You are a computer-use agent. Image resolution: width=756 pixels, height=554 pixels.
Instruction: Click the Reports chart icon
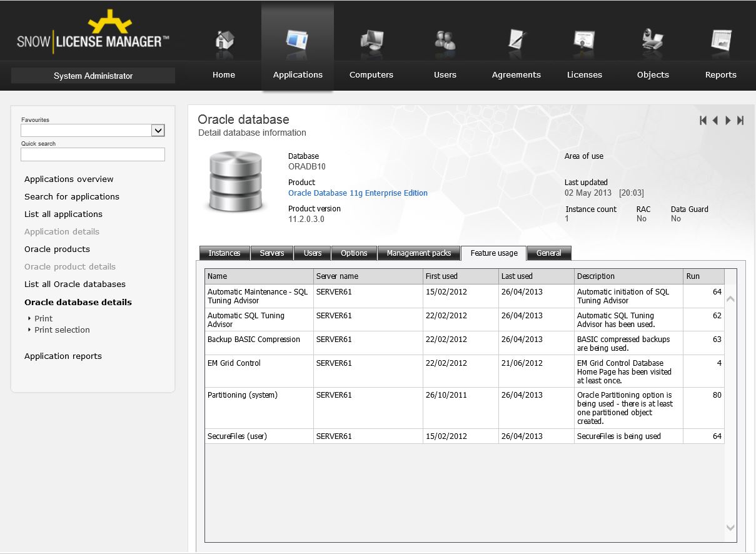pyautogui.click(x=721, y=41)
